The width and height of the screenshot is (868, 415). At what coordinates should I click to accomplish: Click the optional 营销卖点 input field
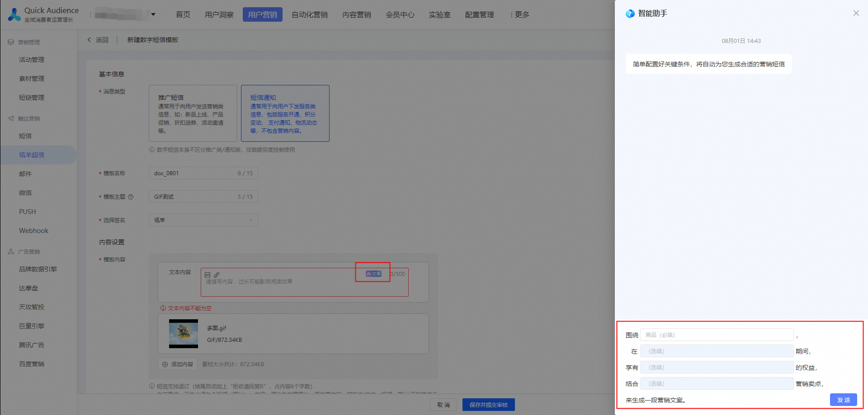point(717,383)
